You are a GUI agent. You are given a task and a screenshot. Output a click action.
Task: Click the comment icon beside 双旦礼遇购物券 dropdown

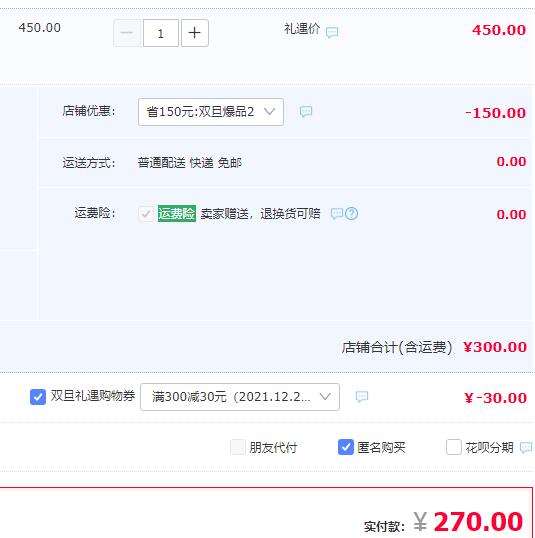pos(362,396)
